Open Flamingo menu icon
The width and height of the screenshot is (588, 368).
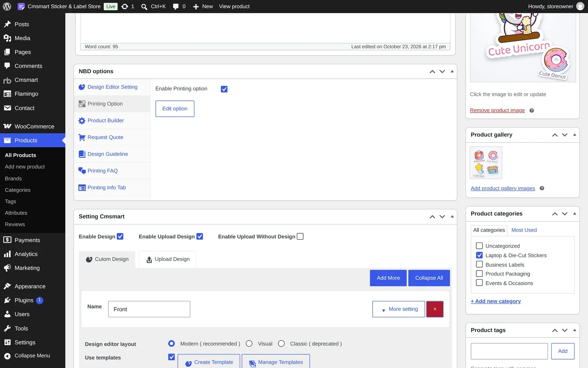[7, 94]
